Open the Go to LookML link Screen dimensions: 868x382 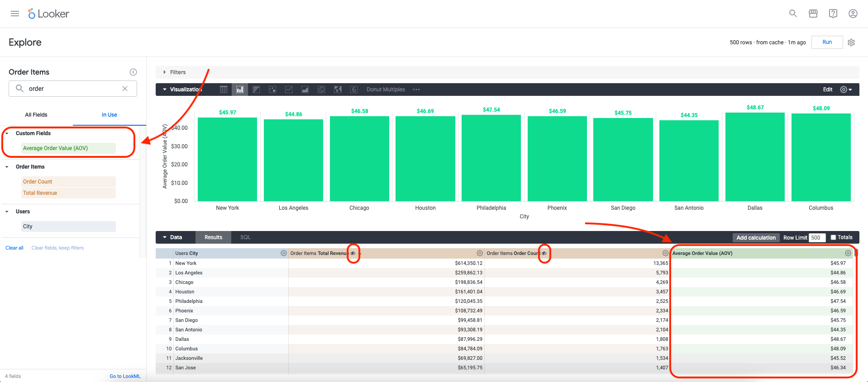125,376
